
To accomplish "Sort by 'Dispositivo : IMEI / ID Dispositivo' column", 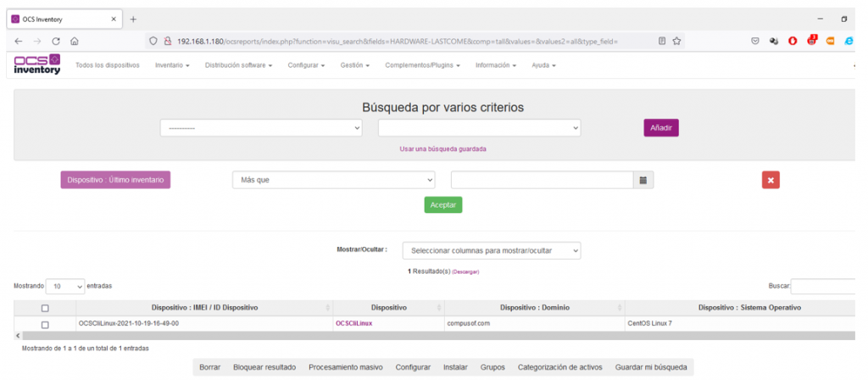I will 204,307.
